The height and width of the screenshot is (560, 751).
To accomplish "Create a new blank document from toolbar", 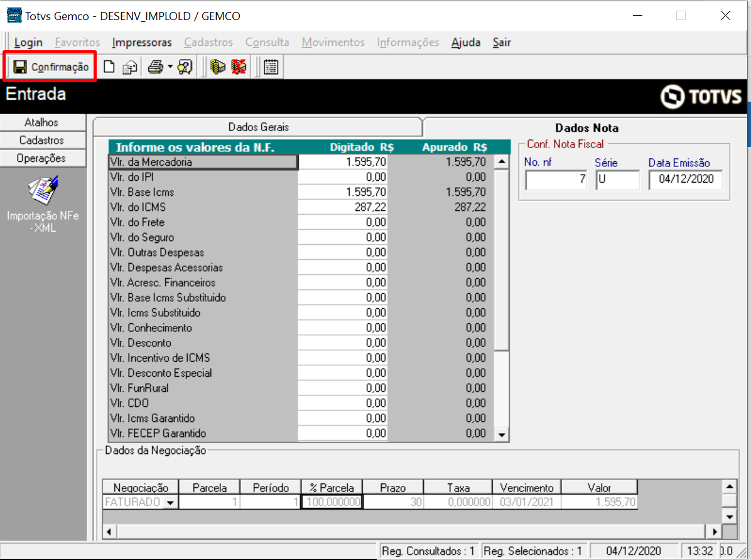I will (109, 67).
